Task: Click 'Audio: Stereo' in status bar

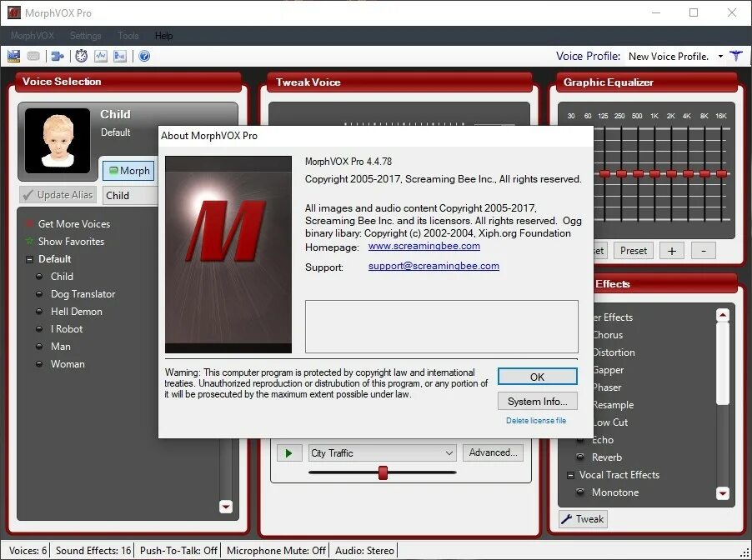Action: click(364, 550)
